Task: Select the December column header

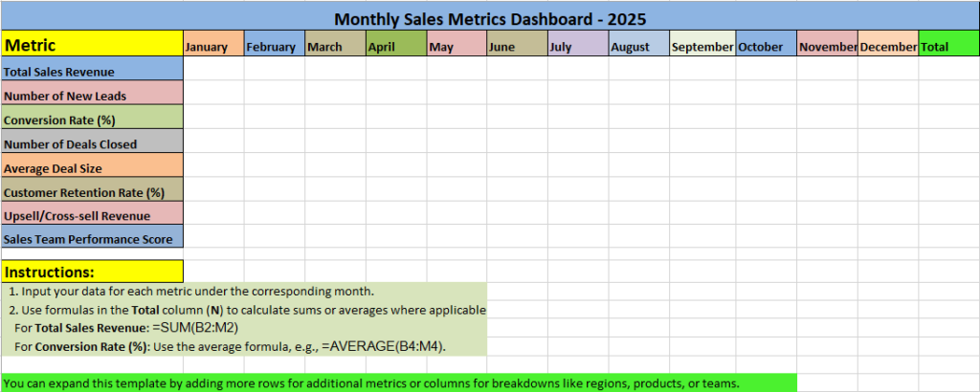Action: 888,46
